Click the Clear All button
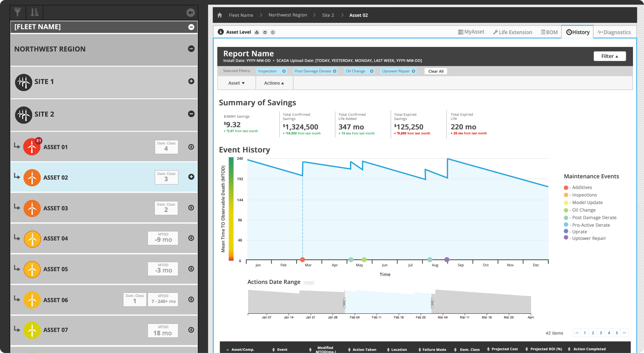Viewport: 644px width, 353px height. coord(436,71)
